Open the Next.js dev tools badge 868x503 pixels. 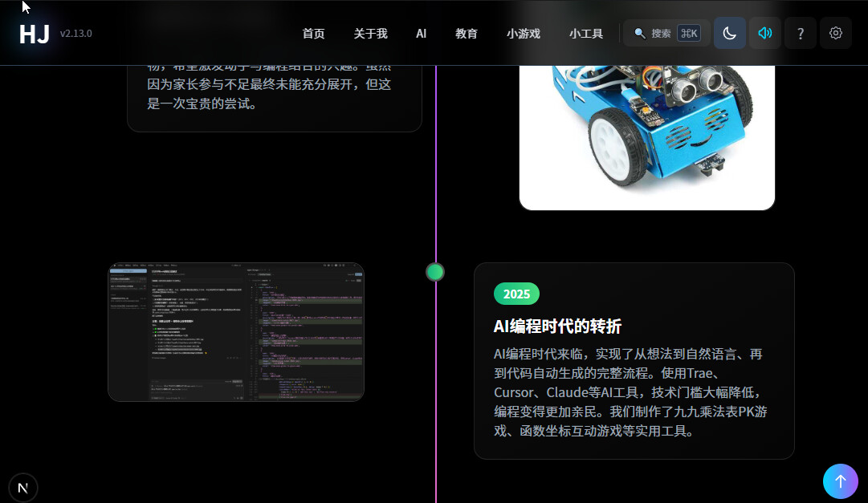coord(23,488)
